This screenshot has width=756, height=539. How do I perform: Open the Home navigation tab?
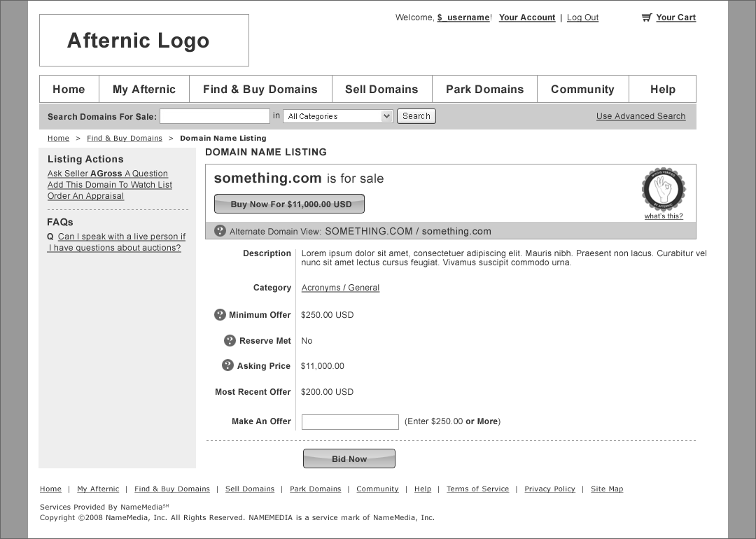[69, 89]
